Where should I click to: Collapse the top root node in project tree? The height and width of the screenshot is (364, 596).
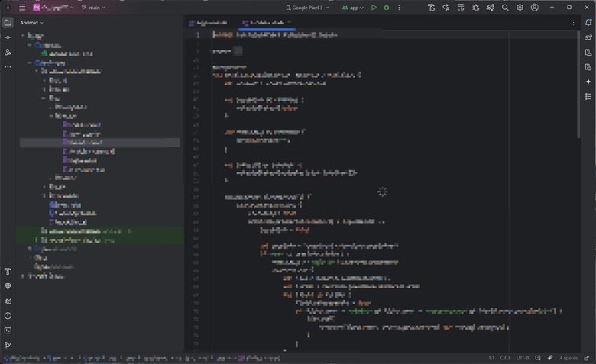point(23,36)
